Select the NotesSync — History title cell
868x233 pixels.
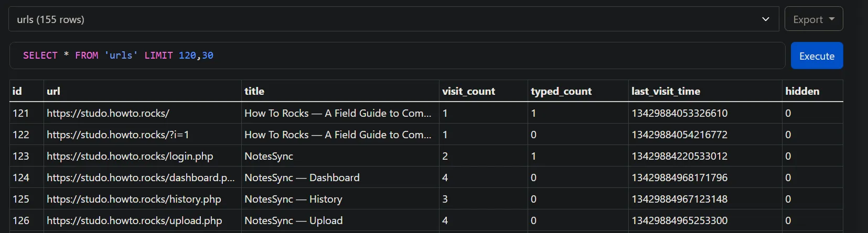click(x=340, y=199)
